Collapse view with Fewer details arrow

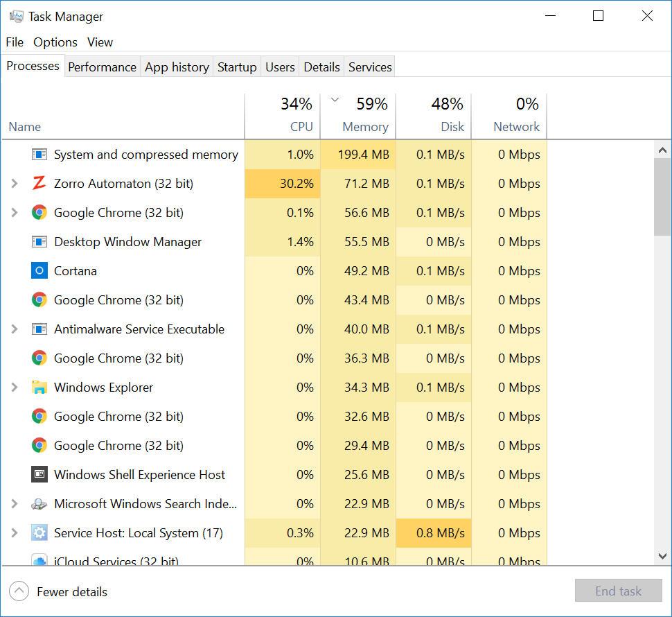(x=19, y=592)
